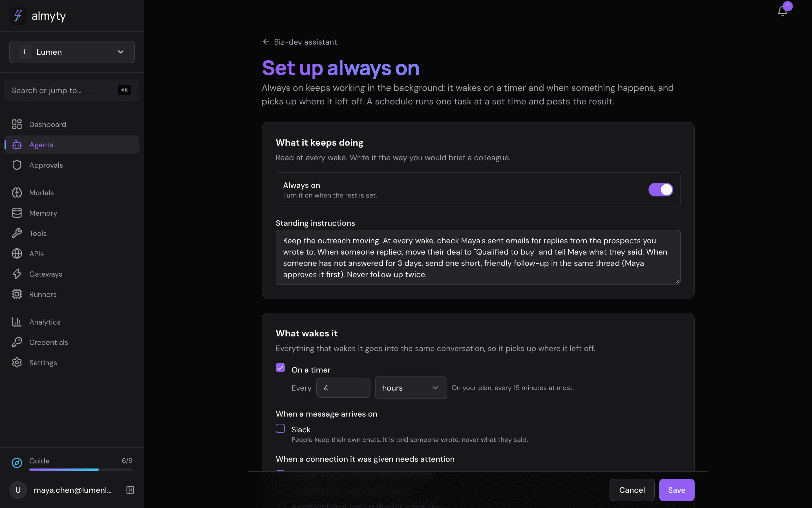Go to Models in sidebar
Screen dimensions: 812x508
(72, 192)
